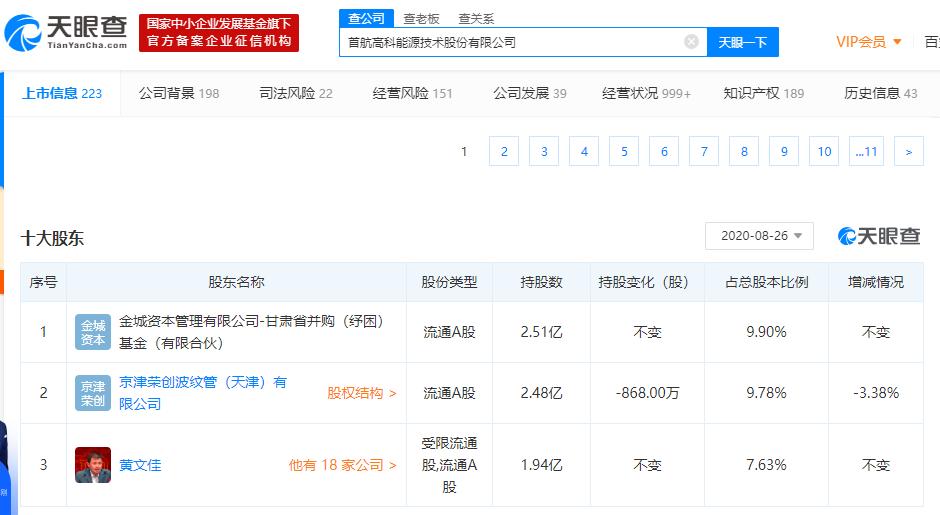The width and height of the screenshot is (940, 515).
Task: Go to page 8
Action: click(744, 151)
